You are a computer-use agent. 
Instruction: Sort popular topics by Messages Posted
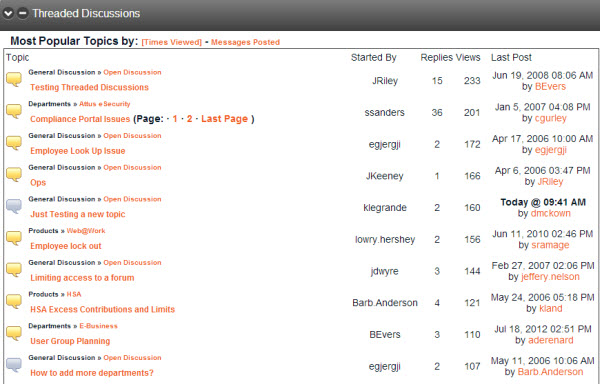245,42
